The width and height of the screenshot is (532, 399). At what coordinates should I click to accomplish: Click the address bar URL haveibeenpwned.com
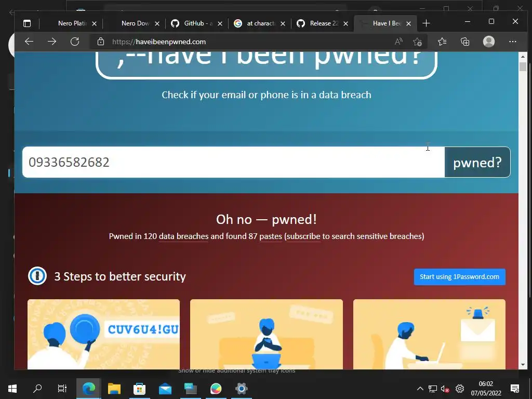(x=159, y=42)
